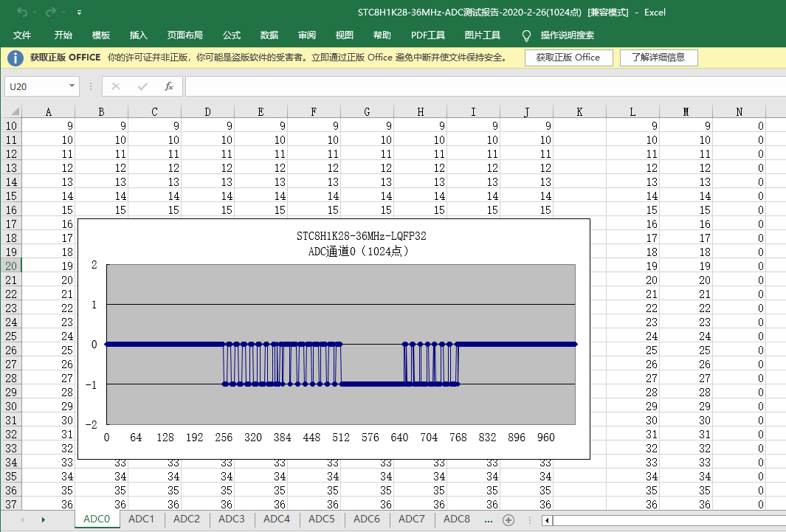Click the x-axis label 512 on chart
The width and height of the screenshot is (786, 532).
click(x=341, y=438)
